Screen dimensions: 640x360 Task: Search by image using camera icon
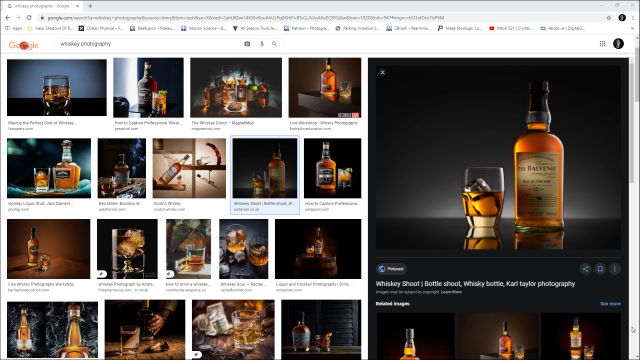pos(247,44)
